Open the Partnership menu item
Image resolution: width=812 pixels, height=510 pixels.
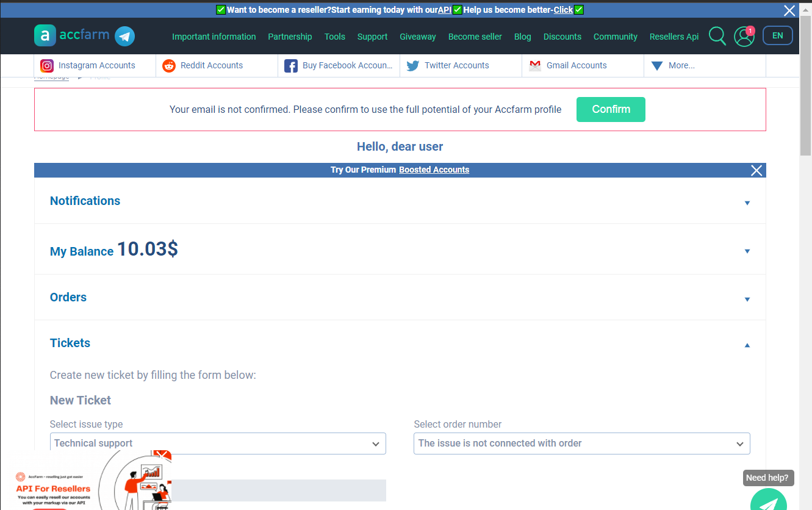click(x=290, y=37)
